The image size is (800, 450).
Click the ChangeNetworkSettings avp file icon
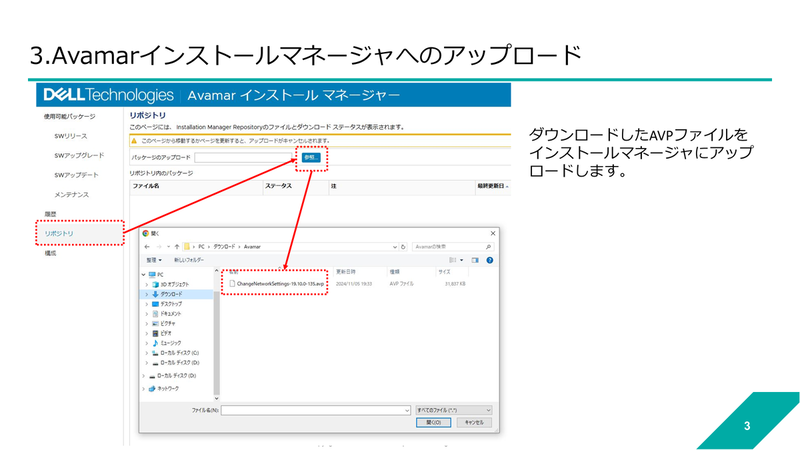(232, 284)
